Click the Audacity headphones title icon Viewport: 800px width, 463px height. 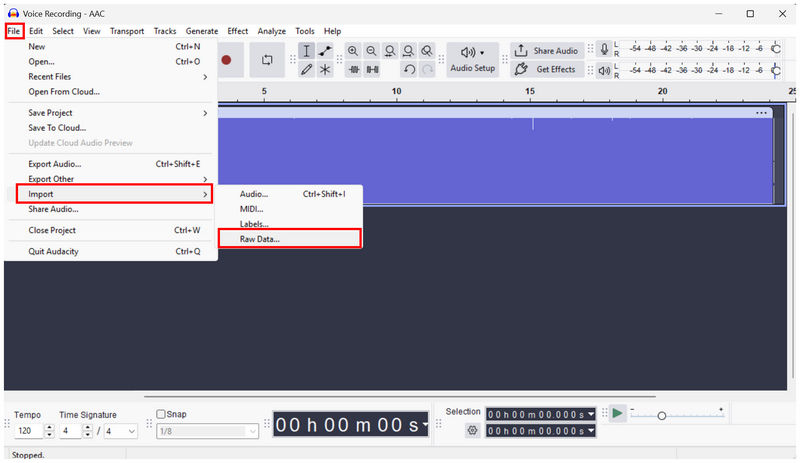coord(13,13)
